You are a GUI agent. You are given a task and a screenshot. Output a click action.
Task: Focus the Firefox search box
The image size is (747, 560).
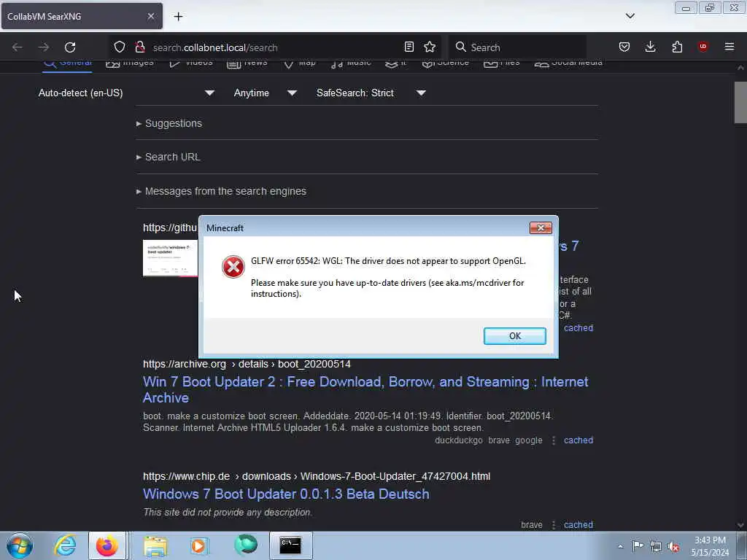[x=517, y=47]
